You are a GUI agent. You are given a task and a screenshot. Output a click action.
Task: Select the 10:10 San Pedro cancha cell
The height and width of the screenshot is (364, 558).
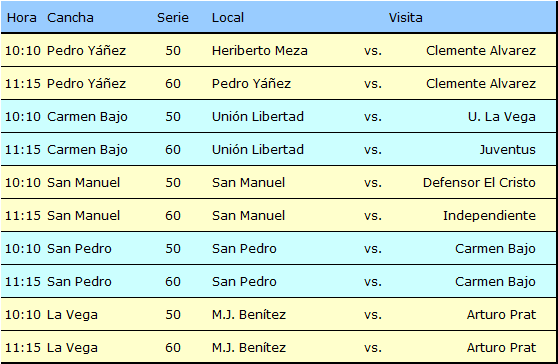(79, 249)
